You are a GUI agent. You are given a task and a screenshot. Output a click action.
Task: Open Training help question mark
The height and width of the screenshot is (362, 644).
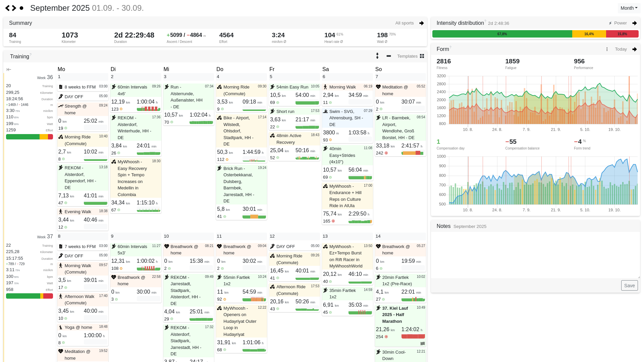[31, 55]
